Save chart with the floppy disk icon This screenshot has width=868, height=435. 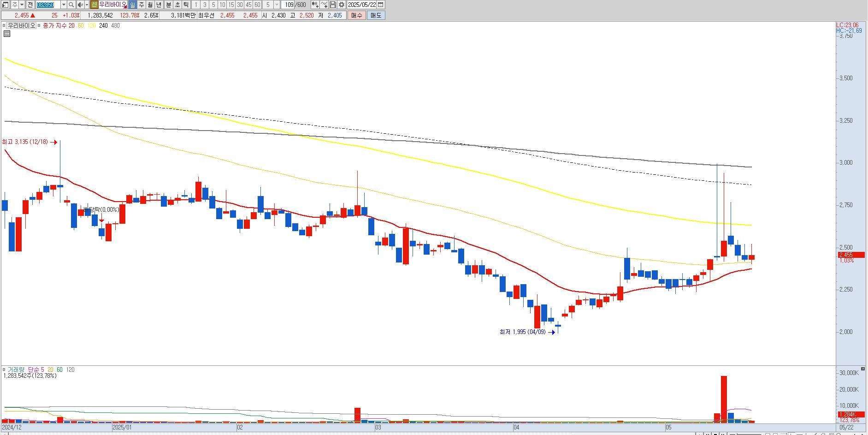coord(333,5)
